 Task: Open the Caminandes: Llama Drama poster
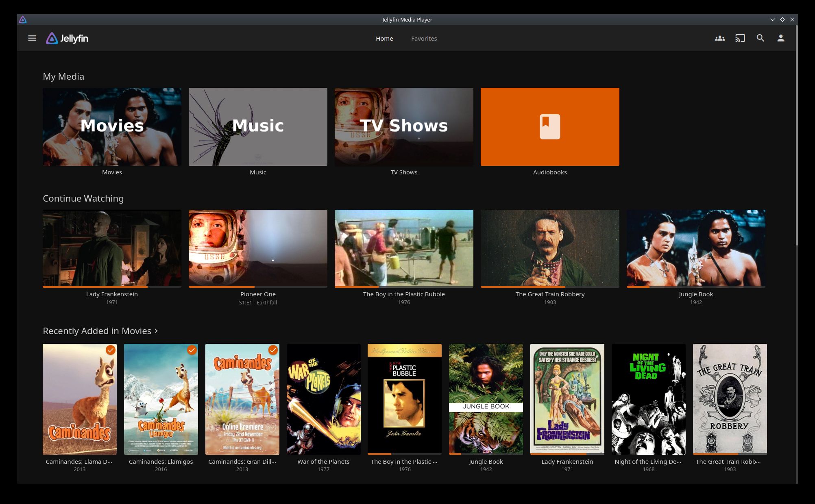click(80, 399)
